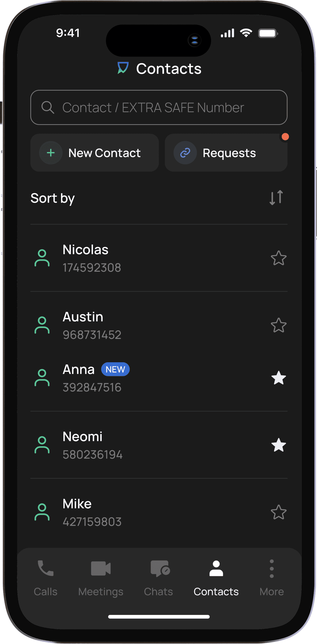317x644 pixels.
Task: Go to the Chats tab
Action: 158,578
